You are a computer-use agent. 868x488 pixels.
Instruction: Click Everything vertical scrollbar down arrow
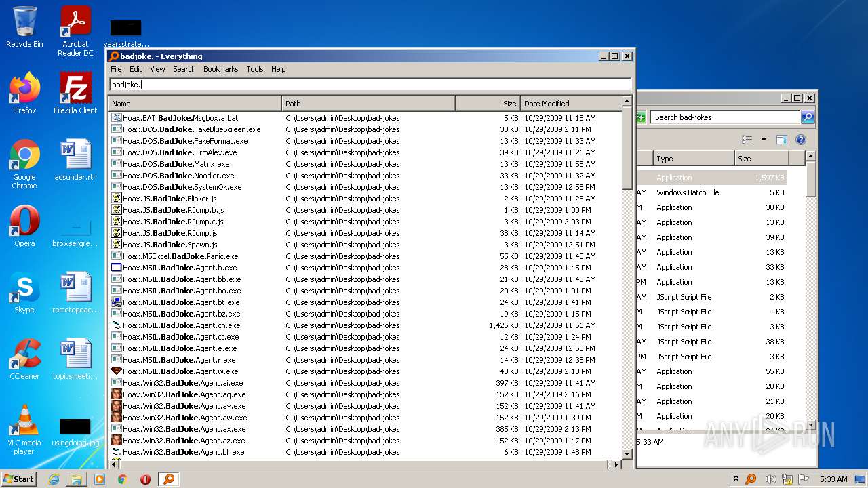(627, 453)
